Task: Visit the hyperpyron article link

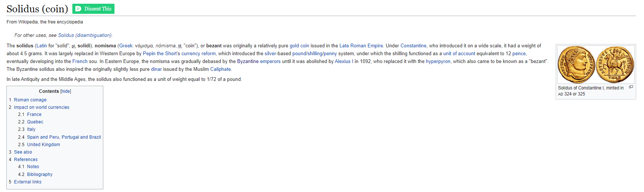Action: (x=438, y=62)
